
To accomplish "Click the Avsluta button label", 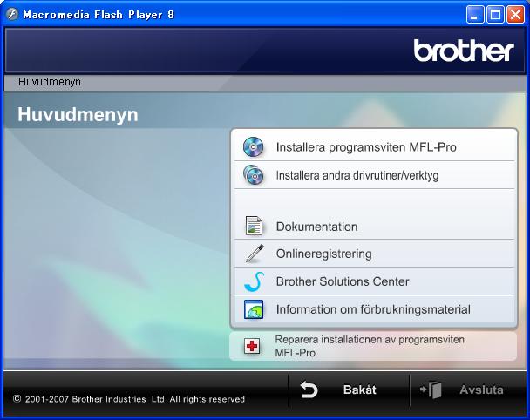I will (x=481, y=390).
